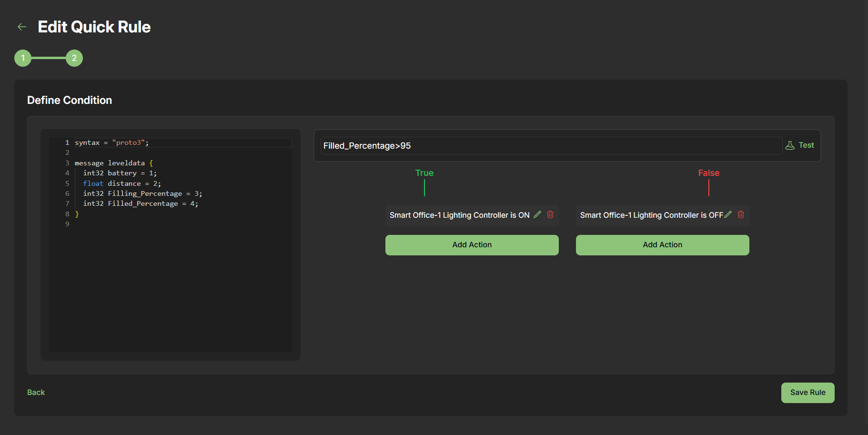Click the True branch label
Viewport: 868px width, 435px height.
click(x=424, y=172)
